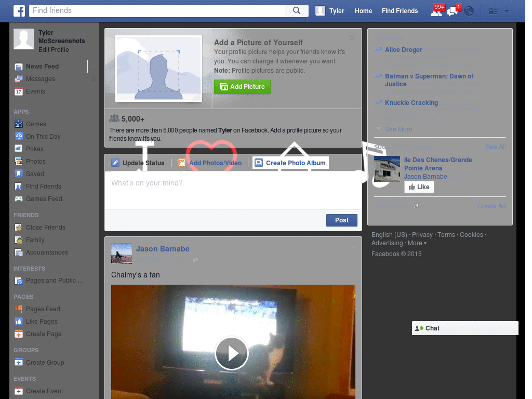The image size is (532, 399).
Task: Open Knuckle Cracking trending topic
Action: pos(411,103)
